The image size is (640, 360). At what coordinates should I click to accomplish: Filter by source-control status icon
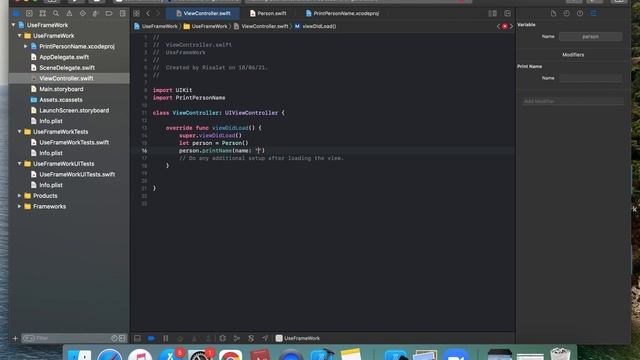click(x=122, y=338)
